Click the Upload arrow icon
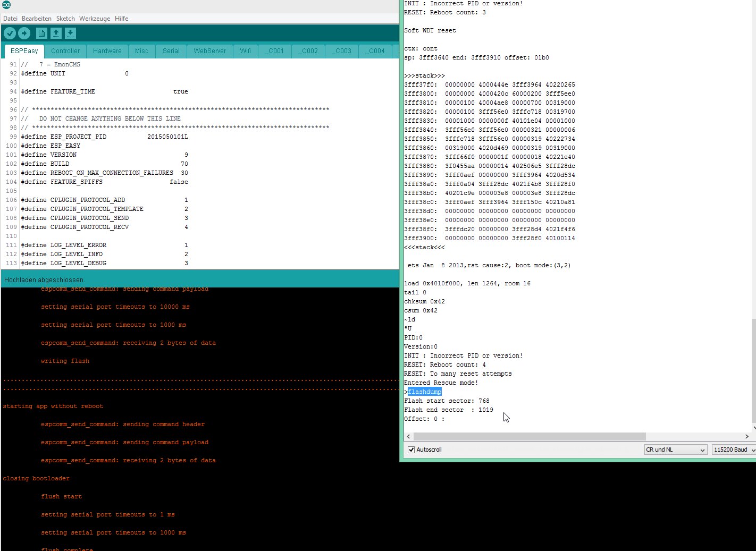Viewport: 756px width, 551px height. 24,33
